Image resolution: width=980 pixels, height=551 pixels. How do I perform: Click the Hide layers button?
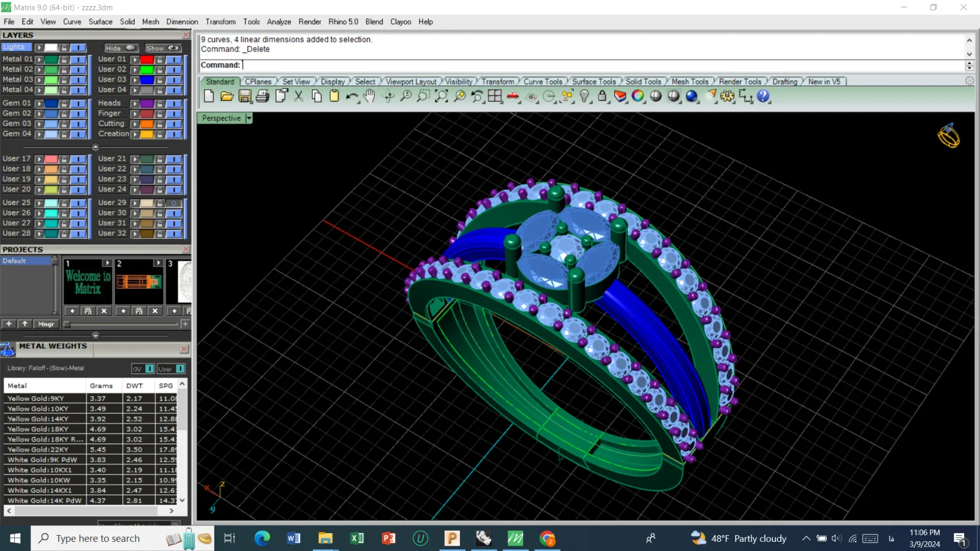pyautogui.click(x=121, y=48)
